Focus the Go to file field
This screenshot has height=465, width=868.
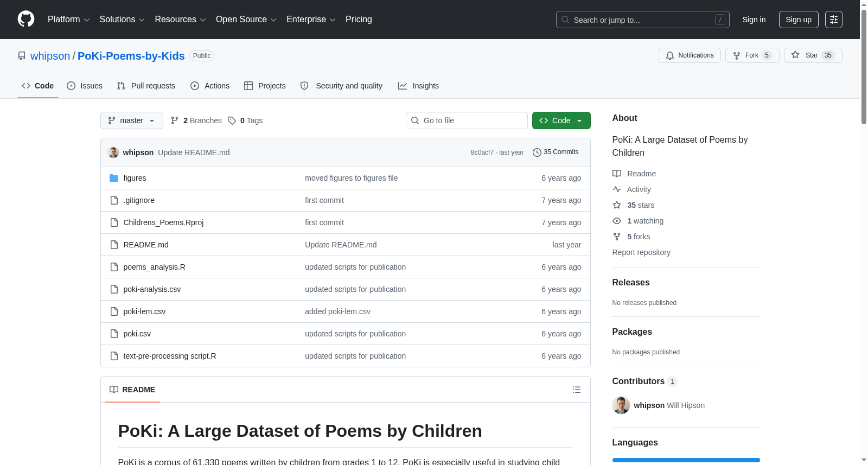coord(467,120)
